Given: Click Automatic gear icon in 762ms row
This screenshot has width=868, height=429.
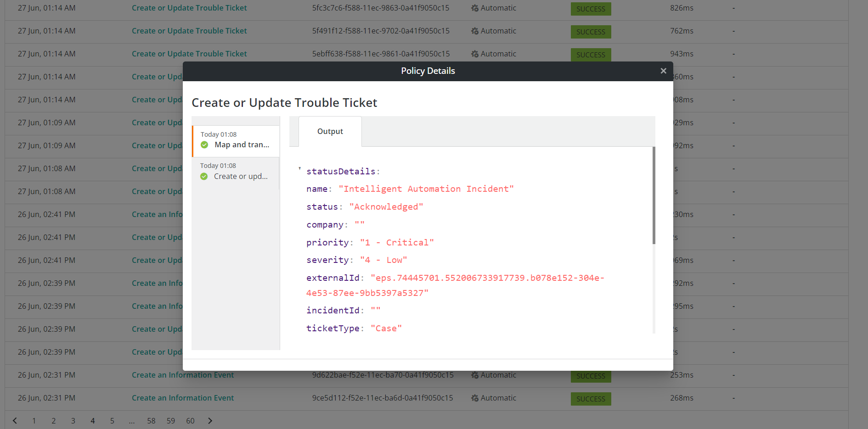Looking at the screenshot, I should coord(475,31).
